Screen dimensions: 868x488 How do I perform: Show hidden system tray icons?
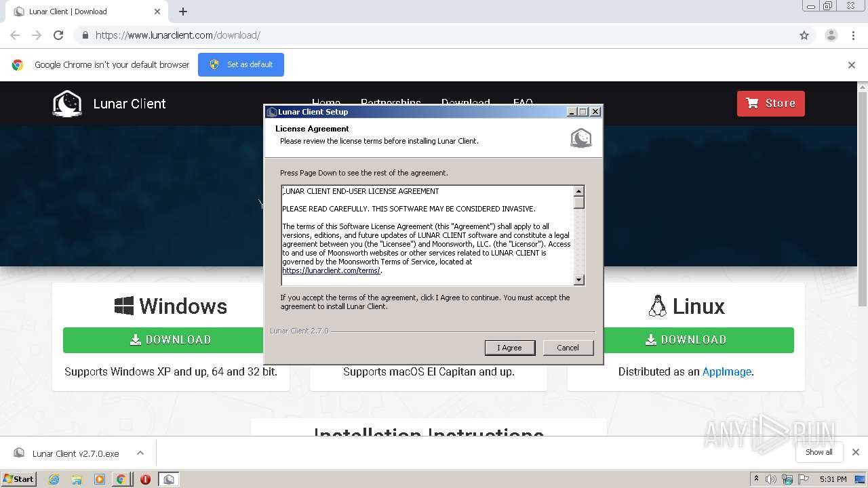(756, 479)
